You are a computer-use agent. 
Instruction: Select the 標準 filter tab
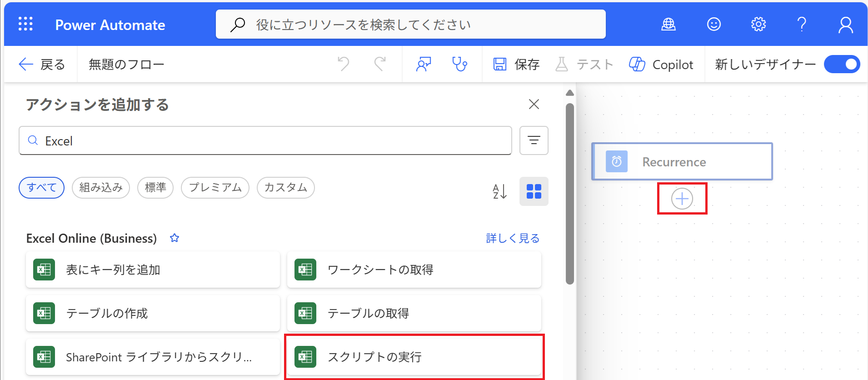click(x=155, y=188)
